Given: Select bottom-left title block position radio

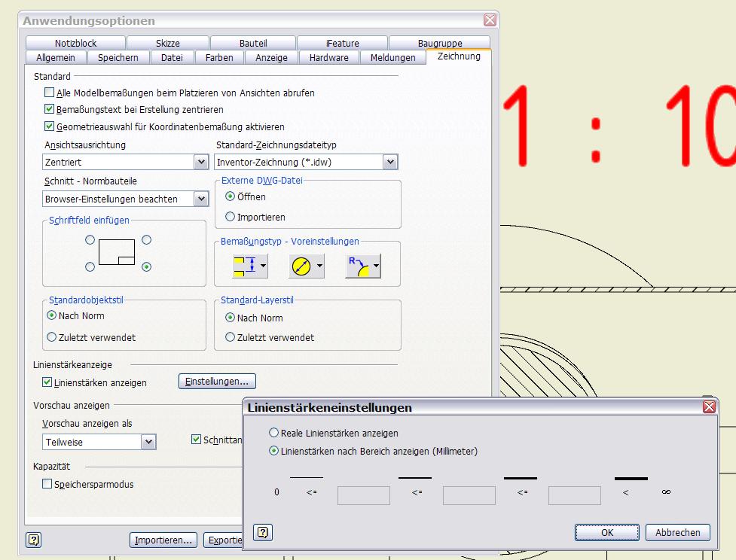Looking at the screenshot, I should [90, 267].
